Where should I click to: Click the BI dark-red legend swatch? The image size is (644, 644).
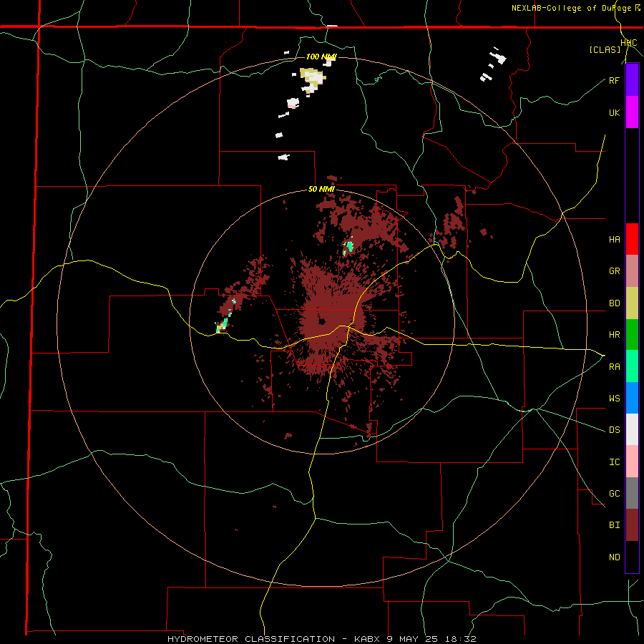pos(632,525)
